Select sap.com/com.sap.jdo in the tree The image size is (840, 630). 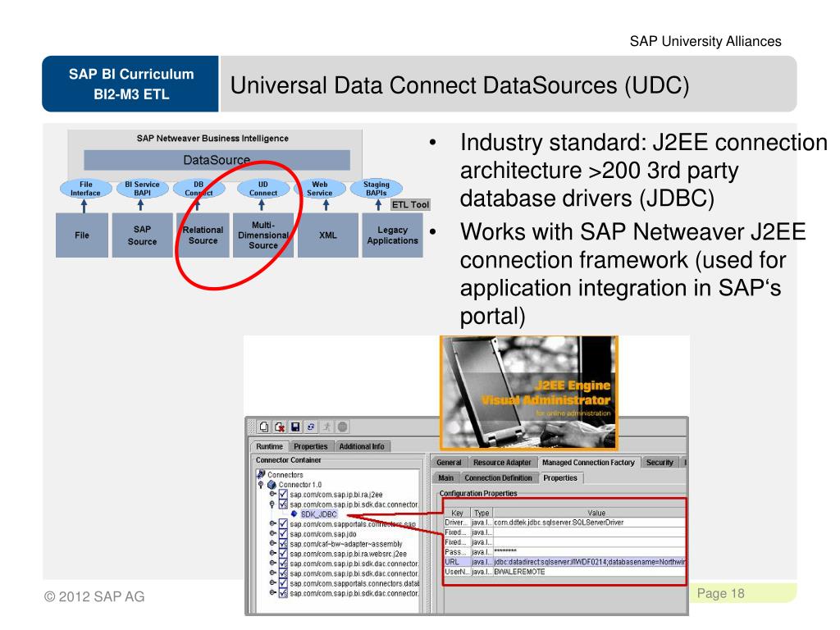point(323,534)
